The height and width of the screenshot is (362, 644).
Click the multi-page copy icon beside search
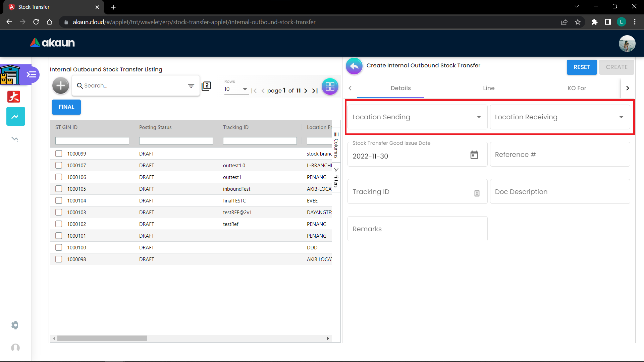click(206, 86)
